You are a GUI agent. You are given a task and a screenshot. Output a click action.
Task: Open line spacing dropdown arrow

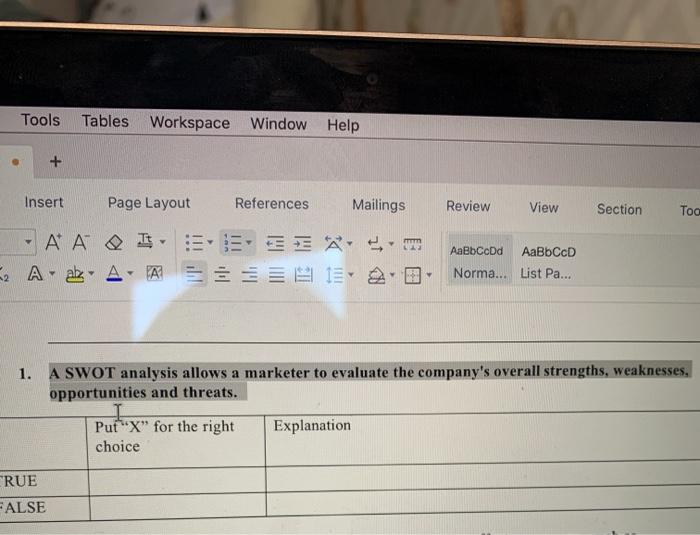[x=350, y=275]
